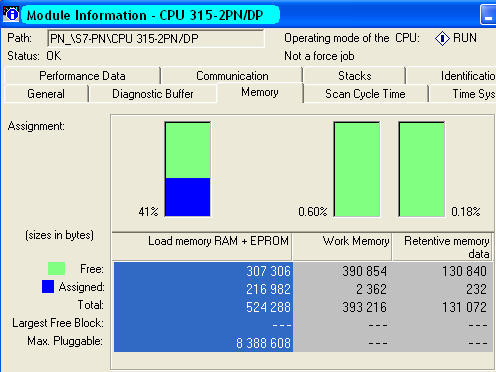
Task: Switch to the Identification tab
Action: (451, 76)
